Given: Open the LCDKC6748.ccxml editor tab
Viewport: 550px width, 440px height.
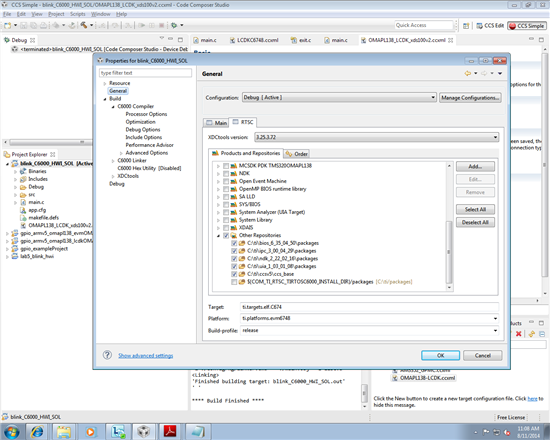Looking at the screenshot, I should tap(254, 40).
